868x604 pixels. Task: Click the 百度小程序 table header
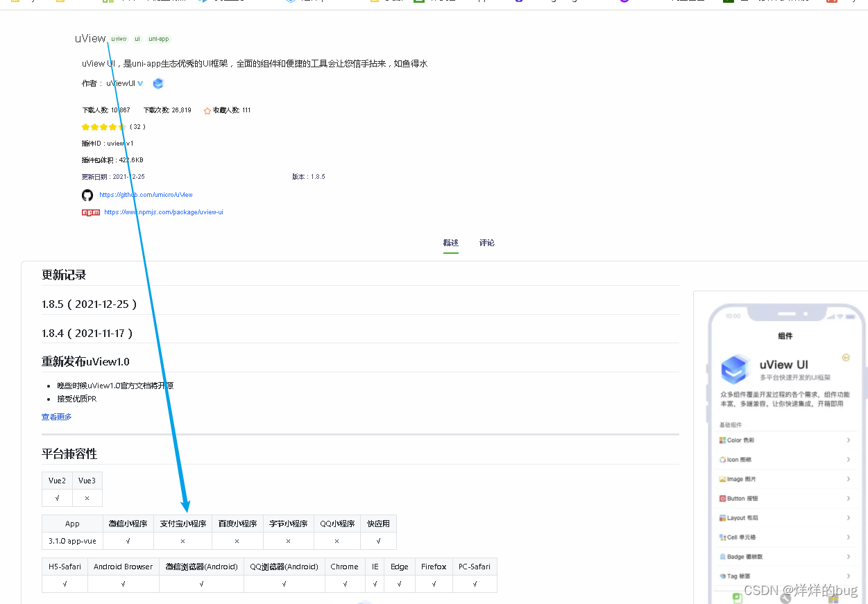(x=237, y=524)
